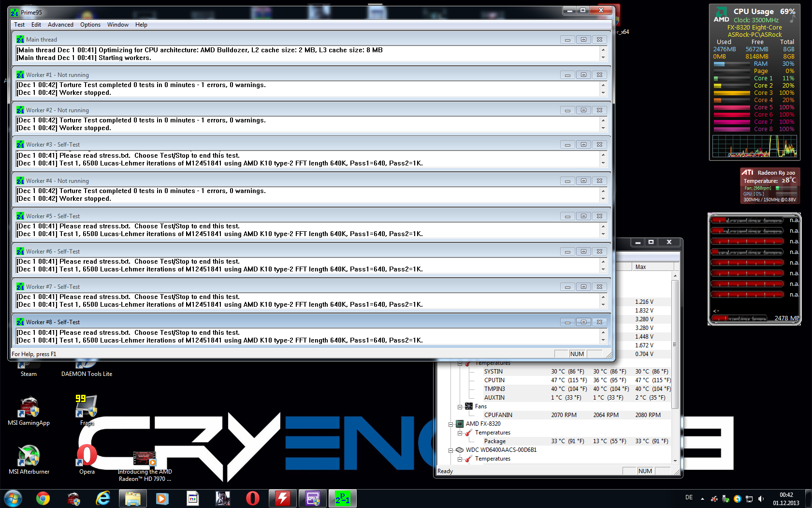Click the hardware monitor scroll-down arrow

pos(675,461)
